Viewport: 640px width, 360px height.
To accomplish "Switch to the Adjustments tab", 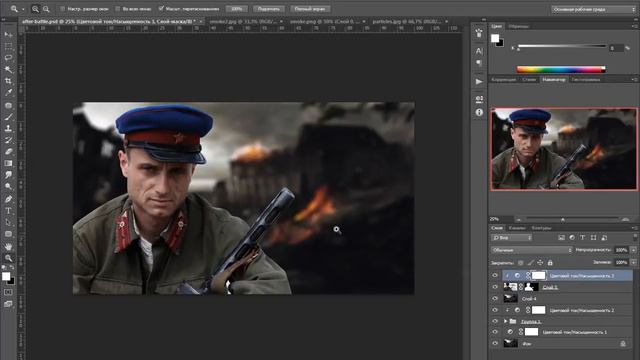I will tap(504, 80).
